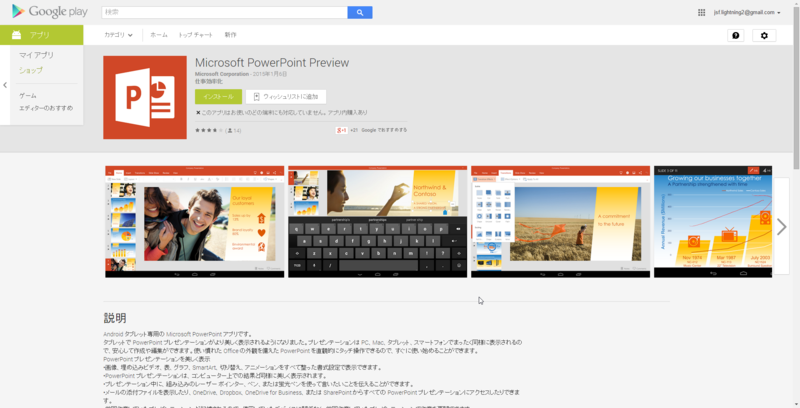This screenshot has height=408, width=800.
Task: Click the green インストール button
Action: pyautogui.click(x=218, y=96)
